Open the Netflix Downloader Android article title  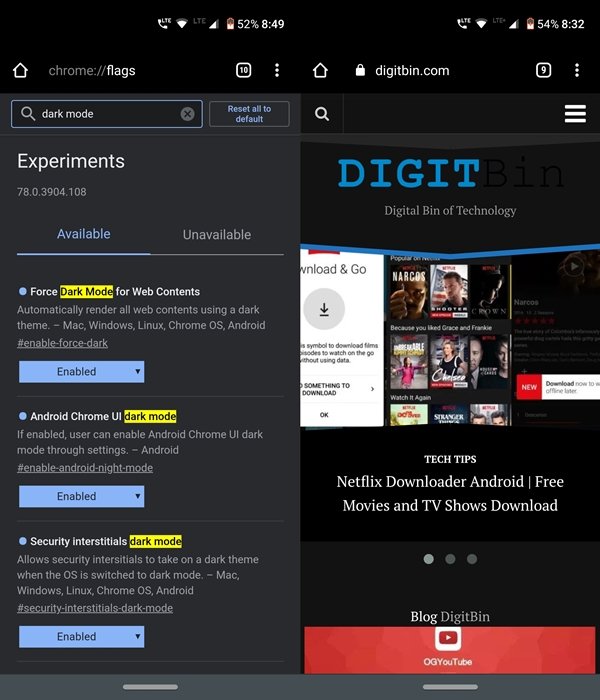point(450,493)
